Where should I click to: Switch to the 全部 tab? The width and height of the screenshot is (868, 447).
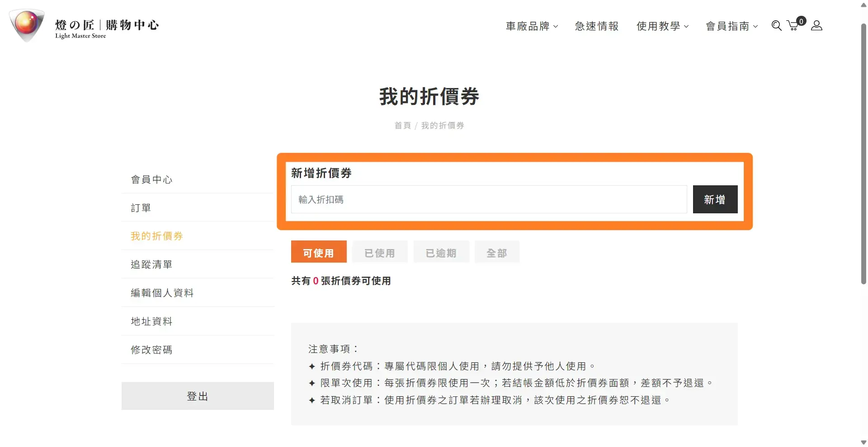(497, 252)
